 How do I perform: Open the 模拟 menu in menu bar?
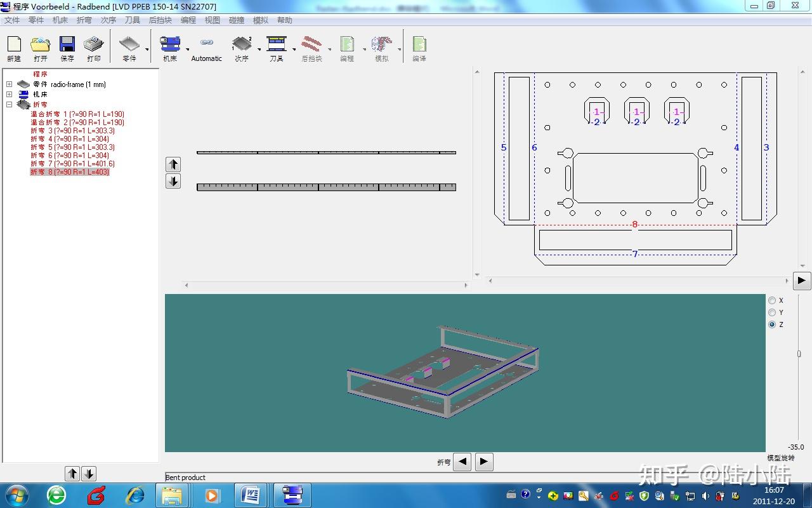point(260,20)
